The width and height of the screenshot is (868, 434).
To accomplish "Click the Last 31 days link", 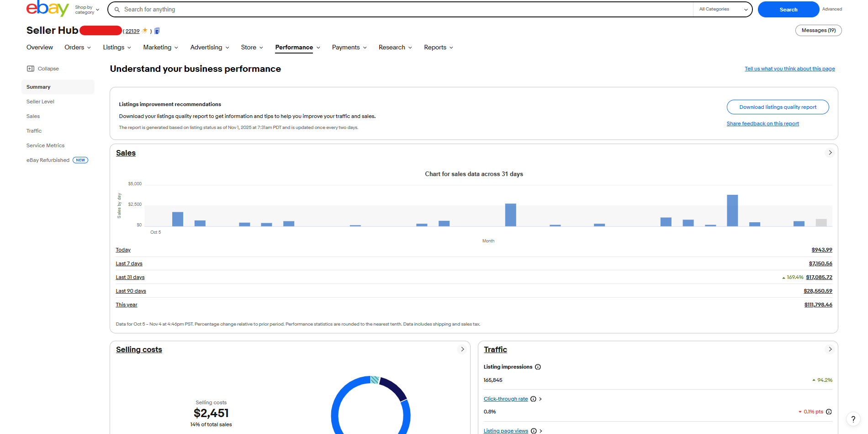I will coord(130,277).
